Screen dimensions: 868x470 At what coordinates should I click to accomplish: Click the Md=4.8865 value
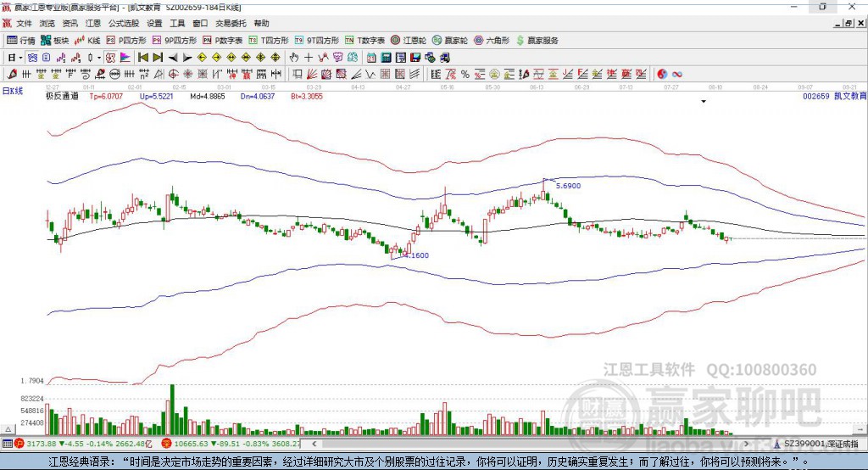(208, 97)
